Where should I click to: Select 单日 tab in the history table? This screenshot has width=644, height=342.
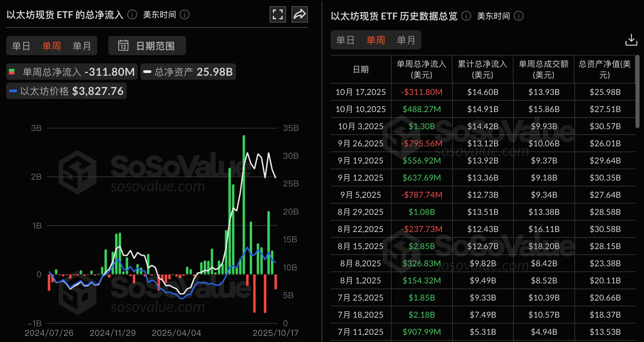point(345,40)
